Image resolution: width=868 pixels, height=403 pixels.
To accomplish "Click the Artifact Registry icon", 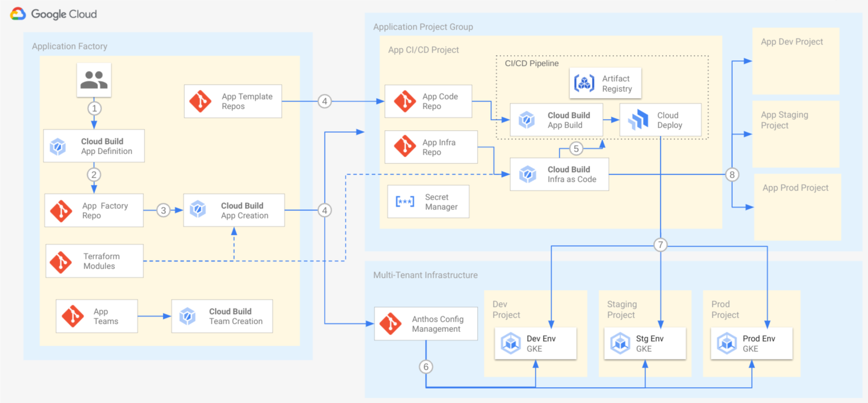I will pyautogui.click(x=584, y=83).
